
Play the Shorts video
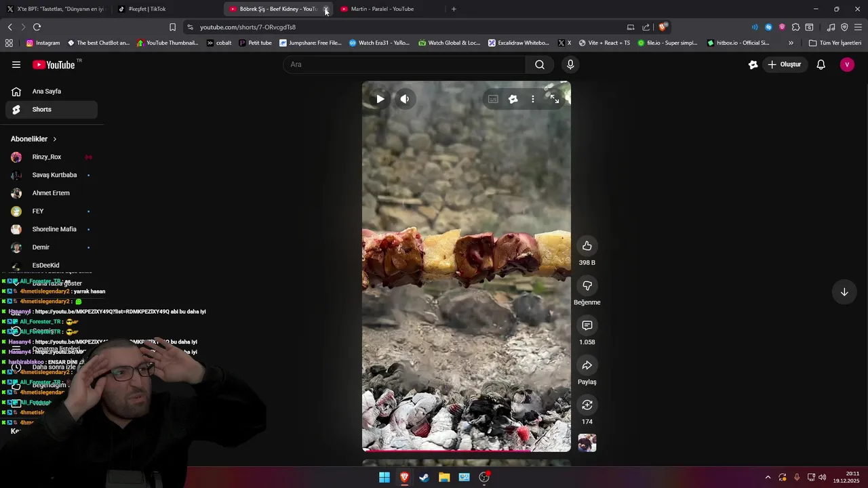coord(380,99)
